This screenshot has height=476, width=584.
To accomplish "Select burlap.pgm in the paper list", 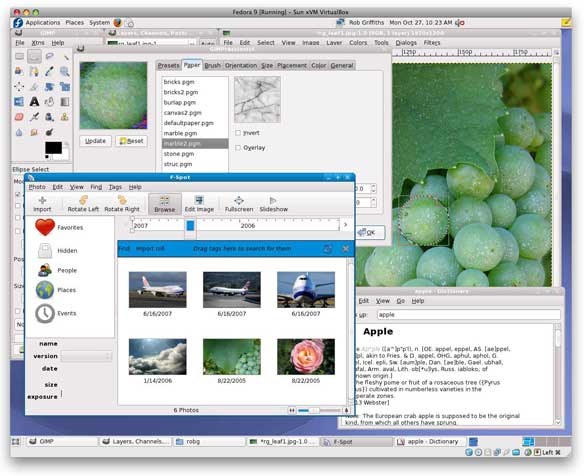I will point(195,102).
